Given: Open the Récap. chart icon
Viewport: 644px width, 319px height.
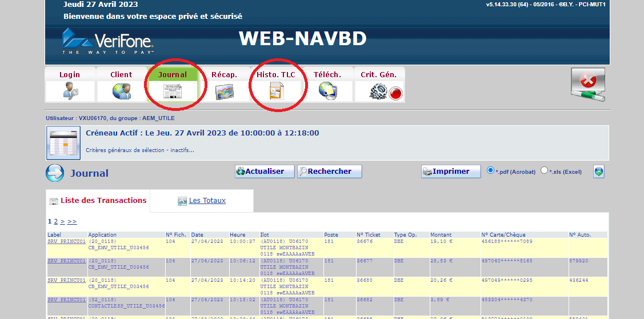Looking at the screenshot, I should 224,91.
